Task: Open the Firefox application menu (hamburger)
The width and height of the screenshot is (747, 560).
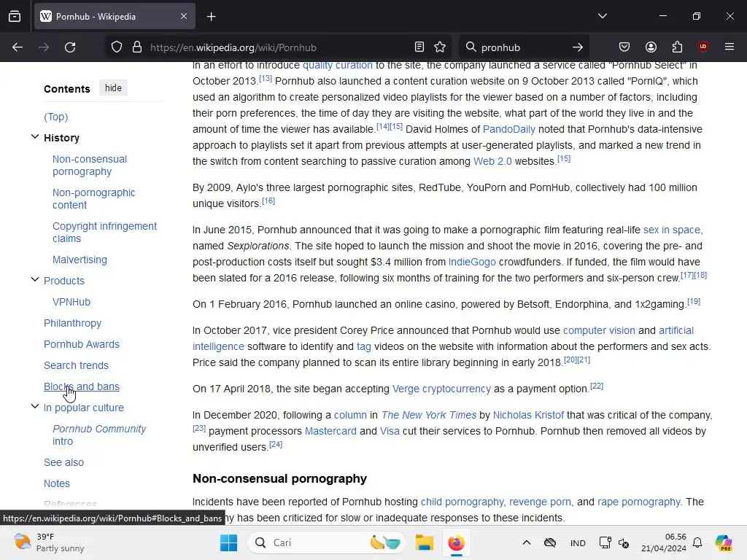Action: pos(729,47)
